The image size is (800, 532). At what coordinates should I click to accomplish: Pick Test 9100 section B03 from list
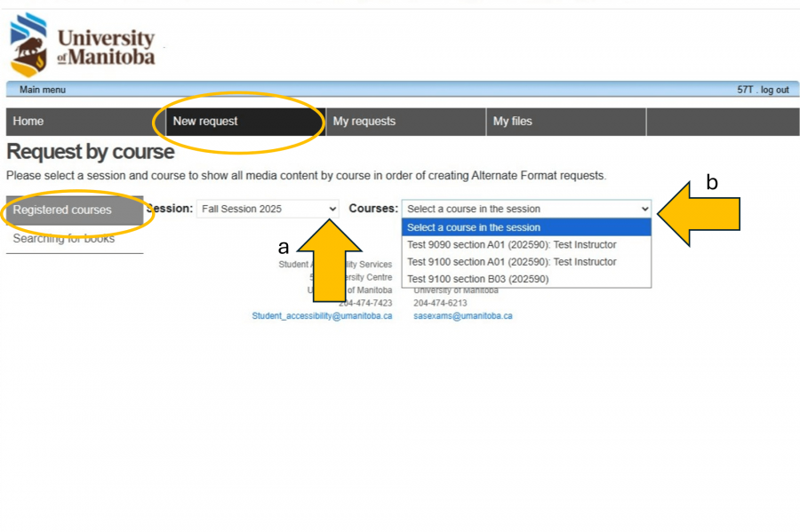point(477,279)
